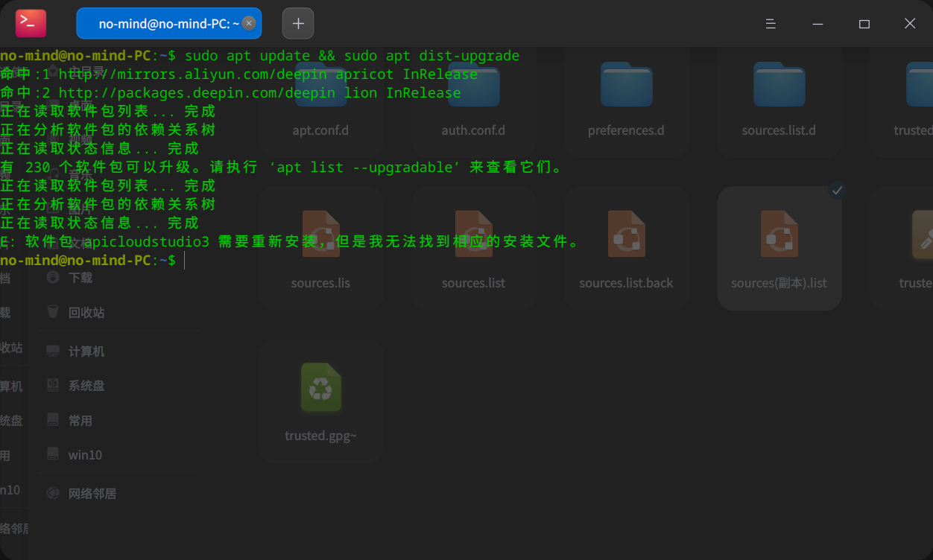933x560 pixels.
Task: Select the sources.list.back file icon
Action: tap(626, 234)
